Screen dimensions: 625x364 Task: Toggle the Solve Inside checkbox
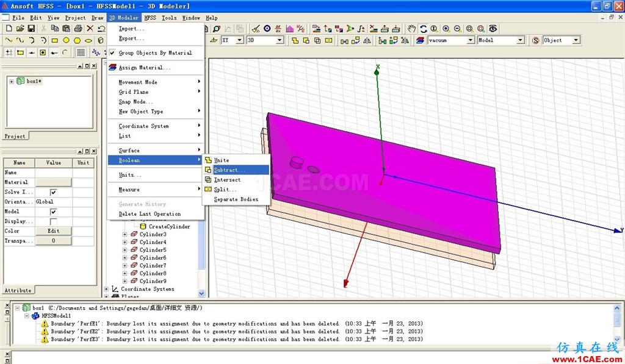[x=53, y=192]
